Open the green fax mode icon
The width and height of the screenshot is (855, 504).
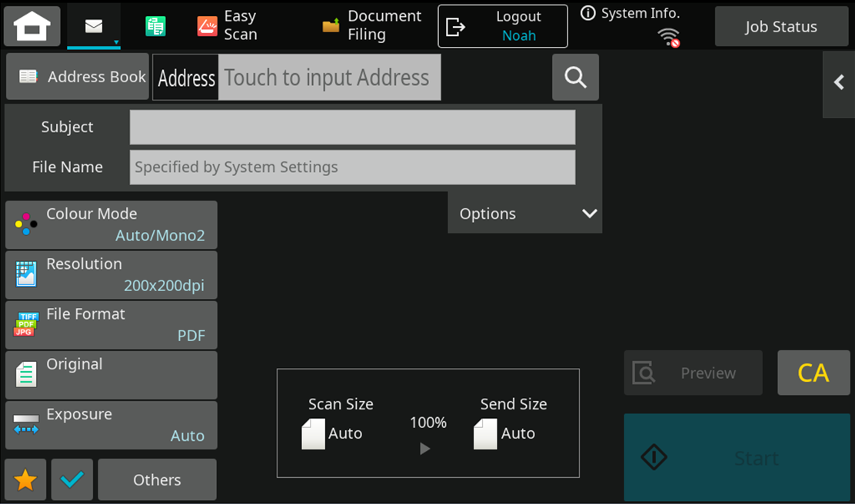(155, 26)
